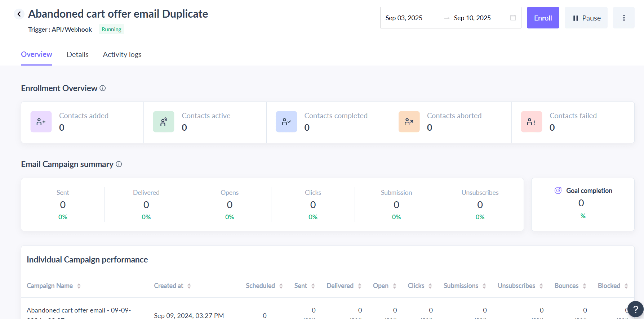The height and width of the screenshot is (319, 644).
Task: Open the three-dot more options menu
Action: pos(624,18)
